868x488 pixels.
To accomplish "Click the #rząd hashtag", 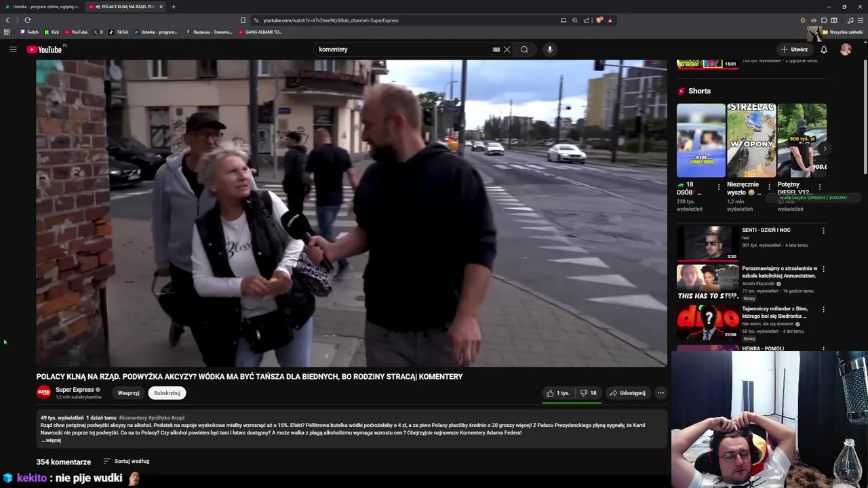I will [x=178, y=418].
